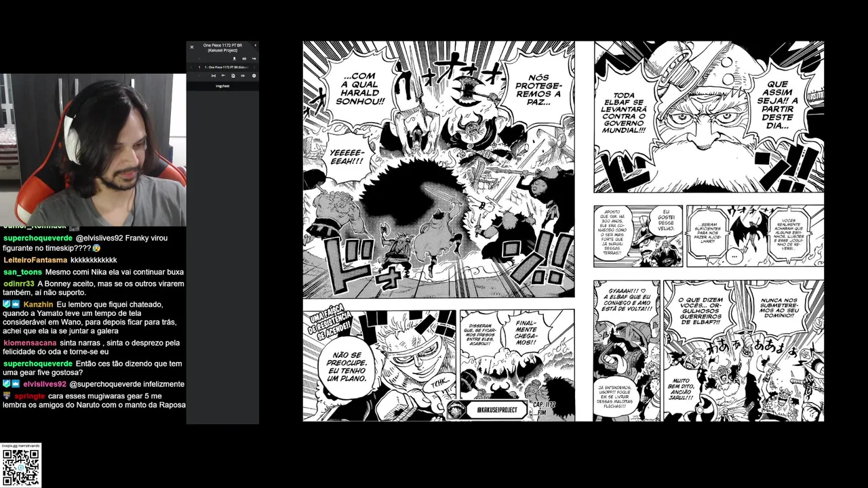Click the manga page image
The width and height of the screenshot is (868, 488).
tap(564, 231)
